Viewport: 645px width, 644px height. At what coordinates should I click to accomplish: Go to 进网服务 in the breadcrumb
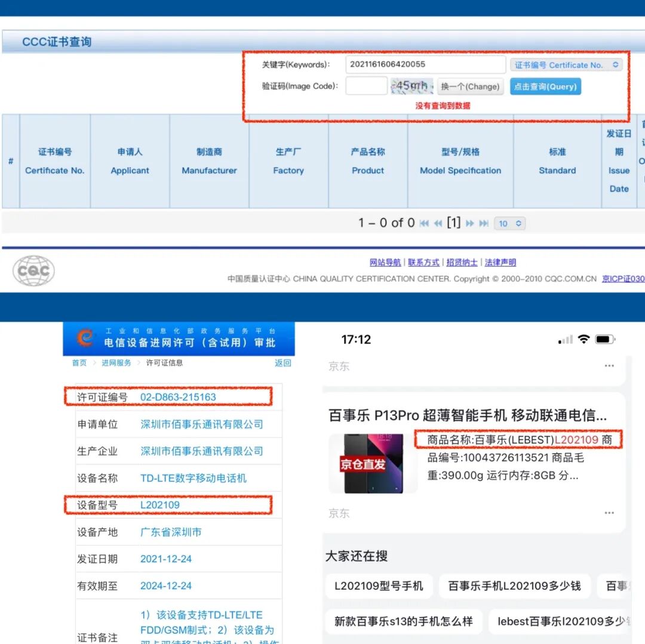pyautogui.click(x=116, y=362)
